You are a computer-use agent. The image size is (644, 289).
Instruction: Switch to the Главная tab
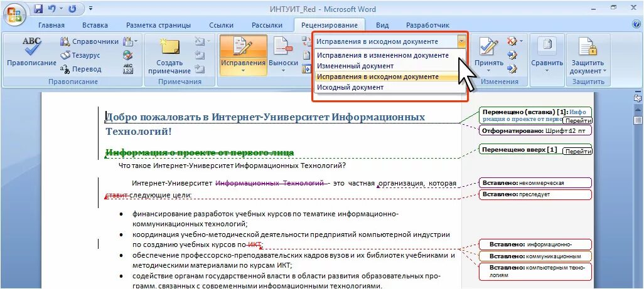pyautogui.click(x=51, y=25)
